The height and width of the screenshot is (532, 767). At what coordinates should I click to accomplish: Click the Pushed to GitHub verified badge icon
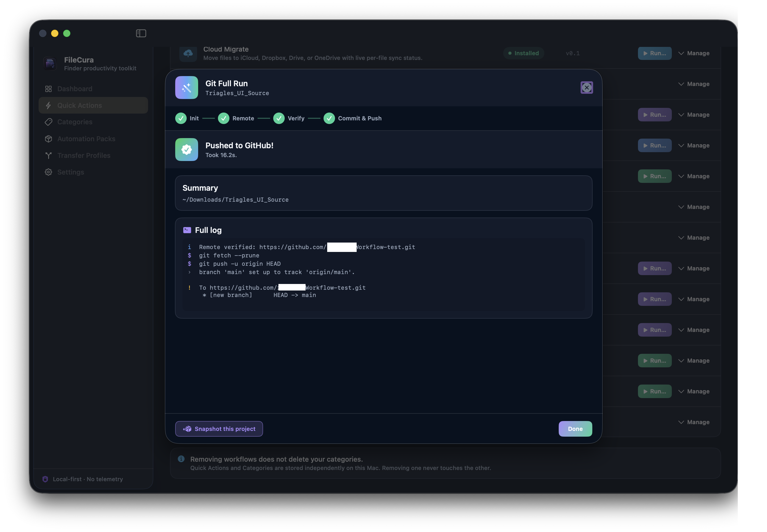[x=186, y=150]
